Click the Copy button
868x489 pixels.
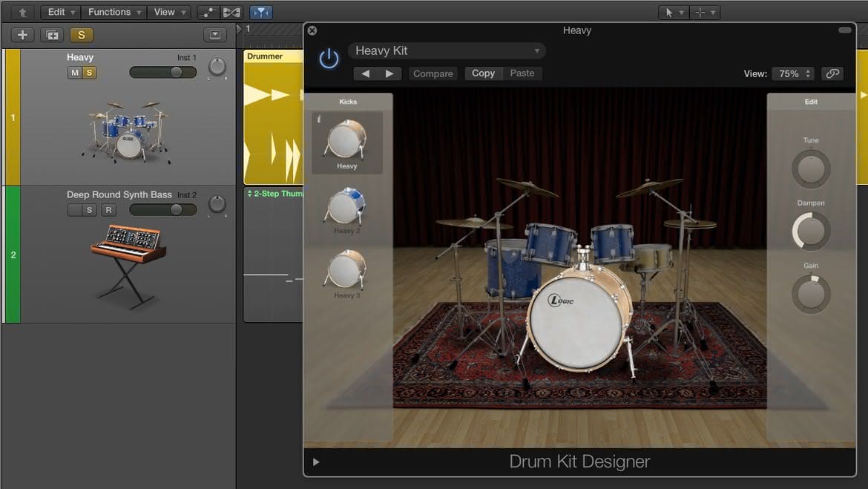483,73
